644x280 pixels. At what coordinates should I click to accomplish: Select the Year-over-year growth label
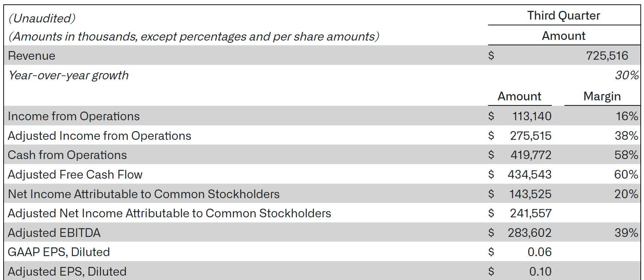(x=68, y=75)
